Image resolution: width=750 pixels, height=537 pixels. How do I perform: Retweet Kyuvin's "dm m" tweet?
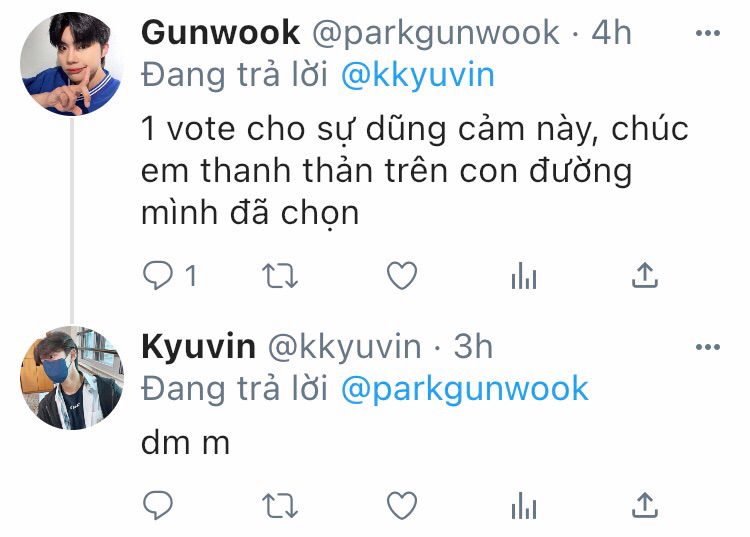(x=280, y=506)
